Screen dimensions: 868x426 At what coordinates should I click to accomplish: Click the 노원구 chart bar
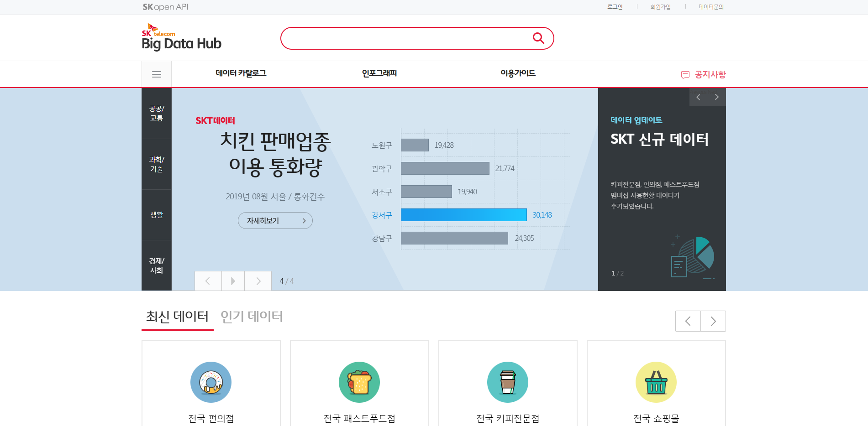[415, 145]
